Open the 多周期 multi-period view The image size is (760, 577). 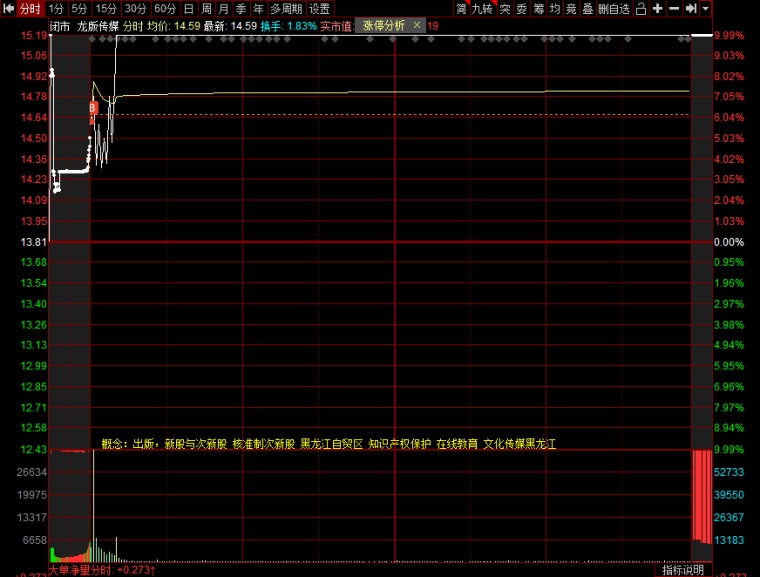tap(286, 8)
